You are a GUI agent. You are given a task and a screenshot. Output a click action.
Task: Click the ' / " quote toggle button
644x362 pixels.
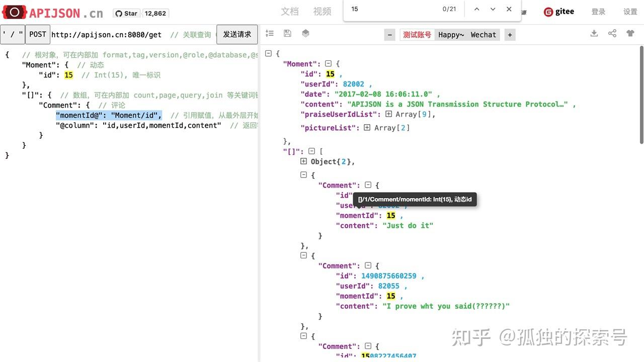[x=13, y=35]
